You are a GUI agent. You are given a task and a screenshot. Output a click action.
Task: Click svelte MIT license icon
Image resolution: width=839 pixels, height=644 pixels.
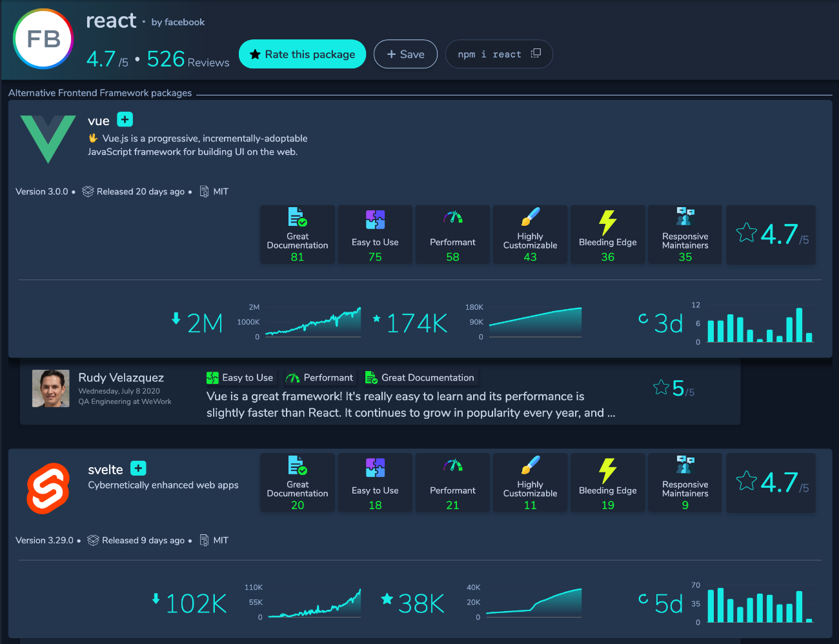coord(204,540)
